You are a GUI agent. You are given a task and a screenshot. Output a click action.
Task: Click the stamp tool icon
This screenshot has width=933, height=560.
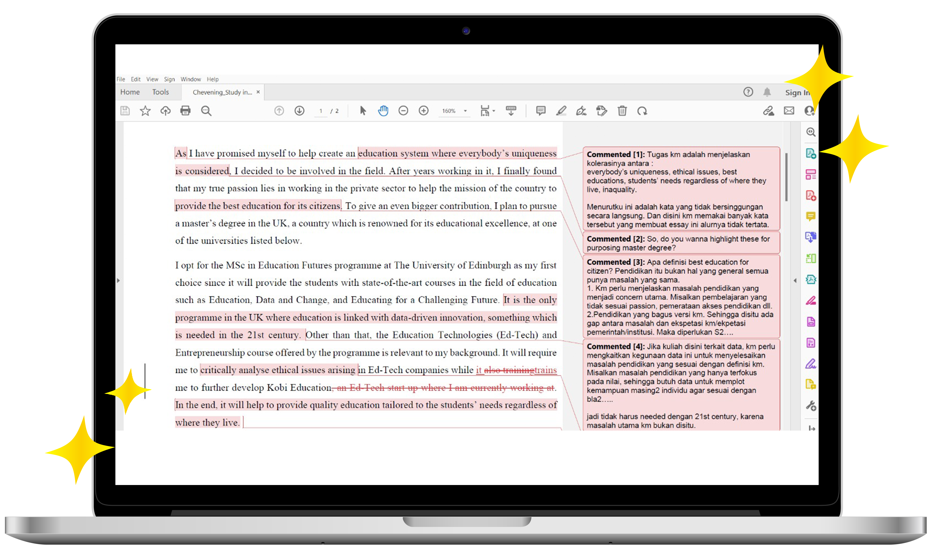click(x=602, y=111)
